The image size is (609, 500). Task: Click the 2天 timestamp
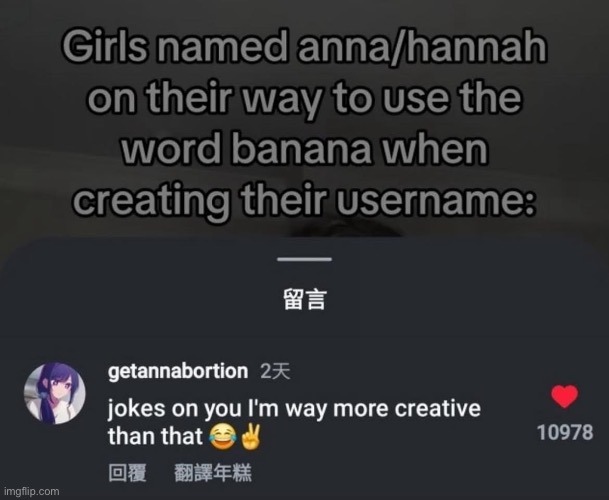coord(275,372)
